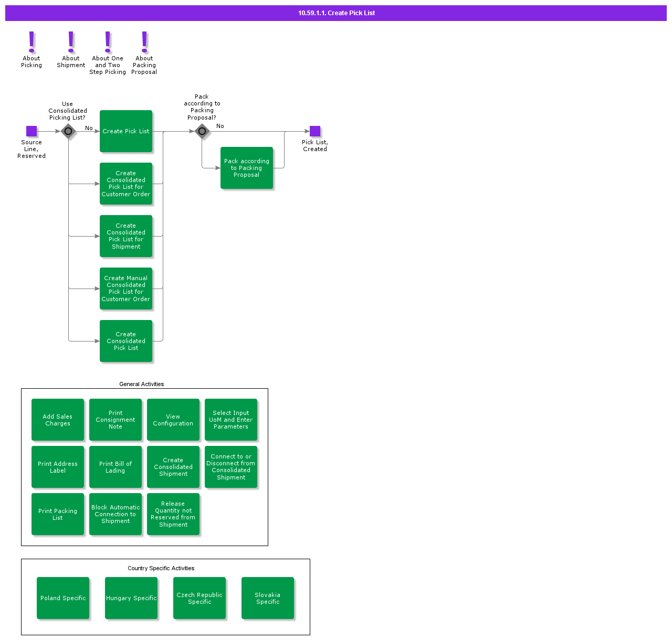
Task: Open the Poland Specific activity
Action: [x=63, y=598]
